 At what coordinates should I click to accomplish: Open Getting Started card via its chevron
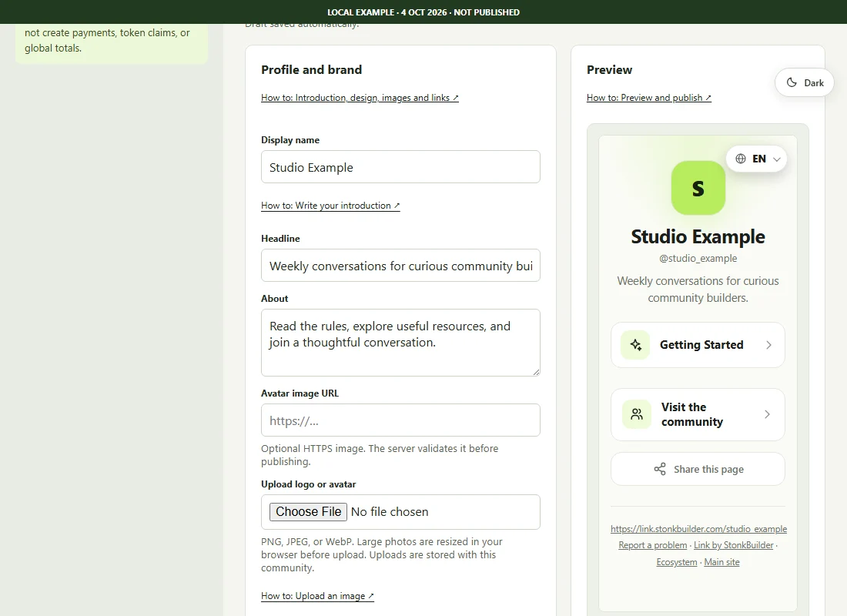768,345
